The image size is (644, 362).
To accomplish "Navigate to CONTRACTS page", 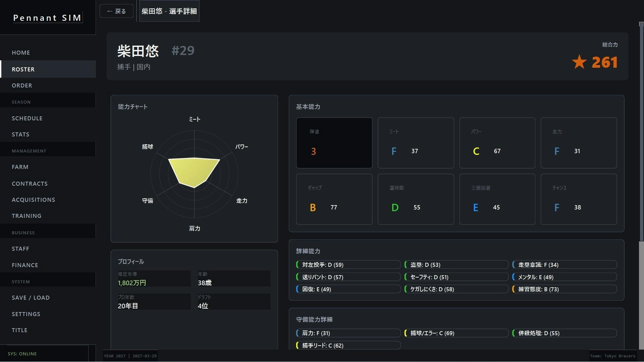I will coord(30,184).
